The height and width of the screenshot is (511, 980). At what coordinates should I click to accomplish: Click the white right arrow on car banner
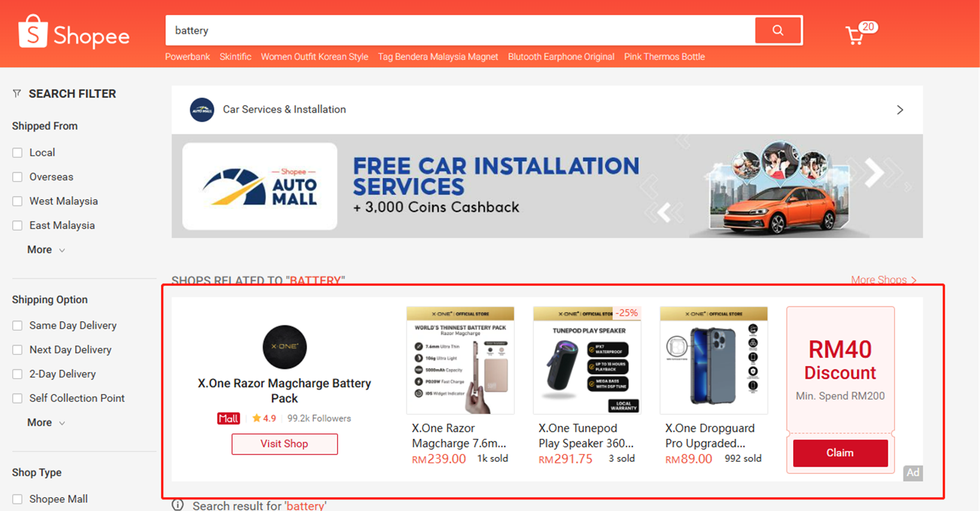click(x=874, y=173)
